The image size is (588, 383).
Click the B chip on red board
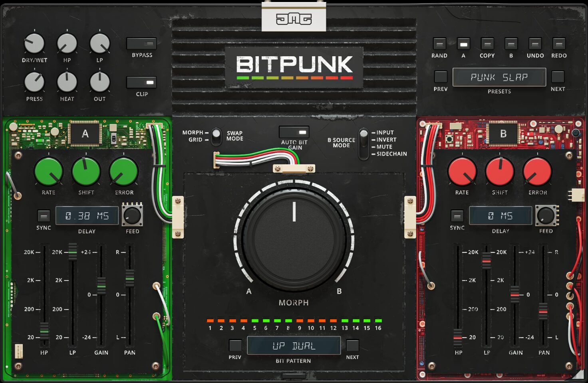[503, 134]
